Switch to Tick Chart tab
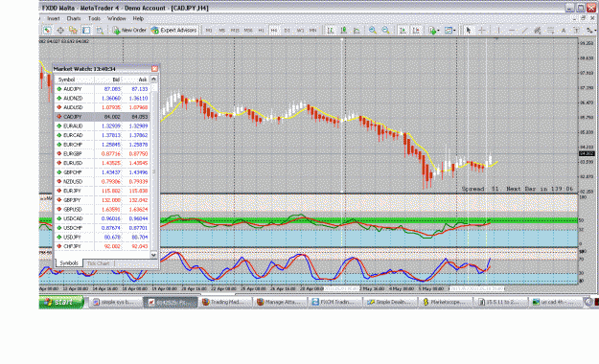 98,263
